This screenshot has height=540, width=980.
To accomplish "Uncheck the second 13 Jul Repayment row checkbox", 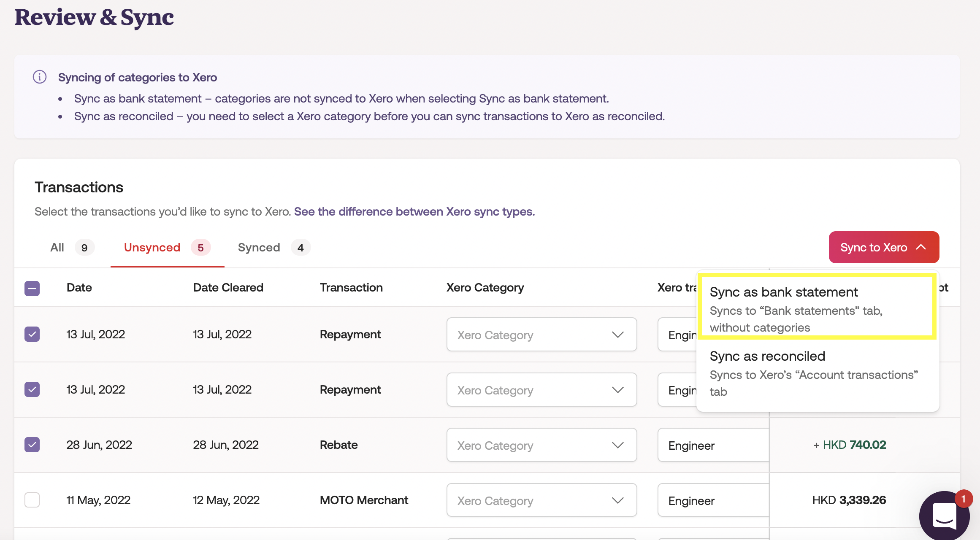I will 32,389.
